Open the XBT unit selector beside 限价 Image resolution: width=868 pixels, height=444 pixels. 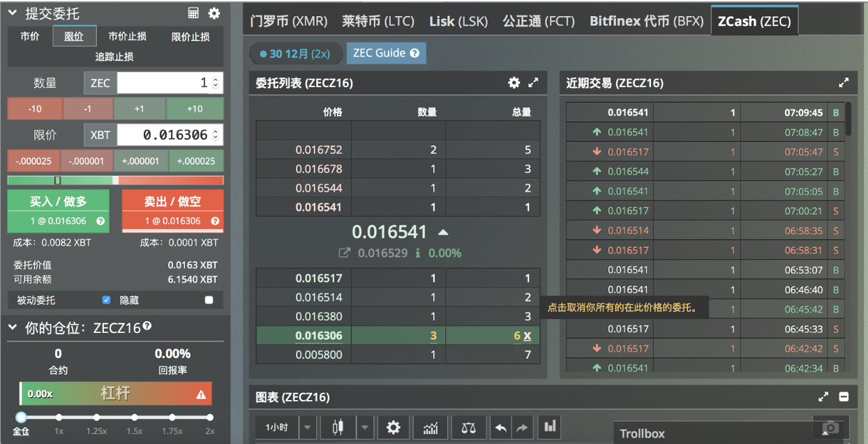[100, 135]
